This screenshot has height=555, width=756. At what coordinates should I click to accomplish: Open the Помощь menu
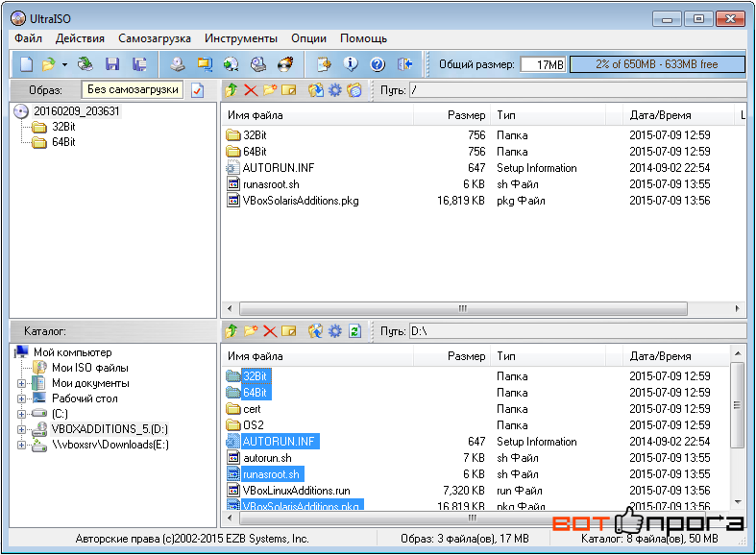click(x=363, y=38)
